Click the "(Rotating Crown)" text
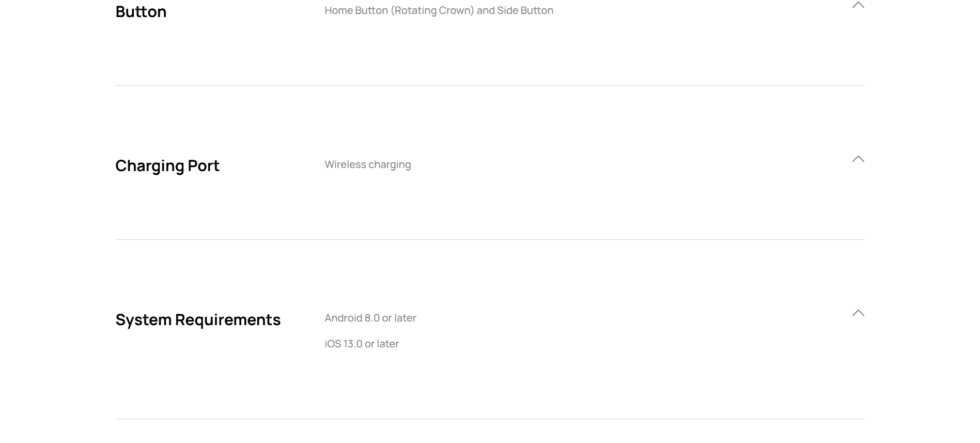Image resolution: width=980 pixels, height=443 pixels. pyautogui.click(x=432, y=10)
